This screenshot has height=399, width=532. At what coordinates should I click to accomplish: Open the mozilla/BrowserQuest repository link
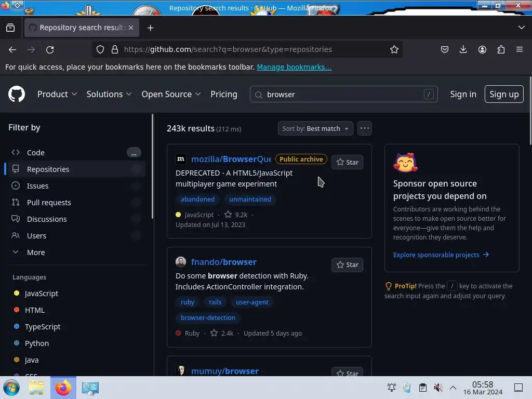(x=231, y=159)
